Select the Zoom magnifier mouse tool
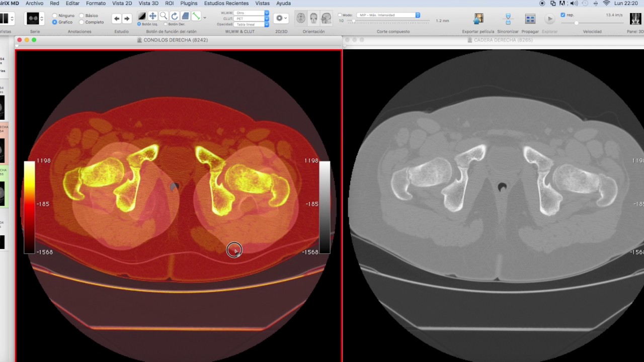 164,17
